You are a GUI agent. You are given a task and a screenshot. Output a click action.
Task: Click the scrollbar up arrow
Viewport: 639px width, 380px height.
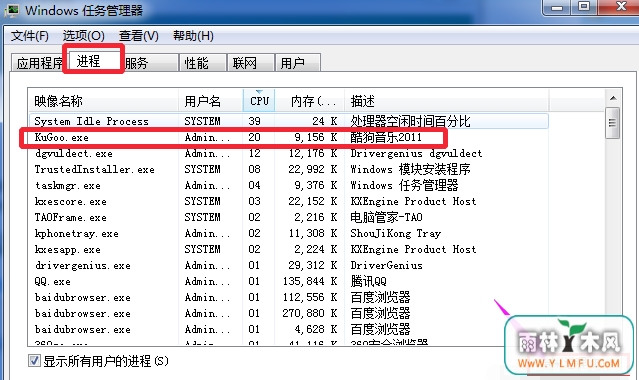point(613,98)
